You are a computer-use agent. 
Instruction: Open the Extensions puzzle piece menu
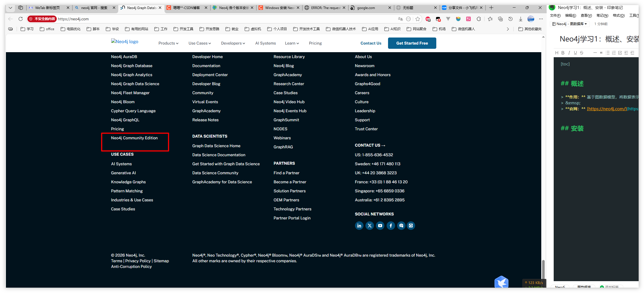click(x=479, y=19)
